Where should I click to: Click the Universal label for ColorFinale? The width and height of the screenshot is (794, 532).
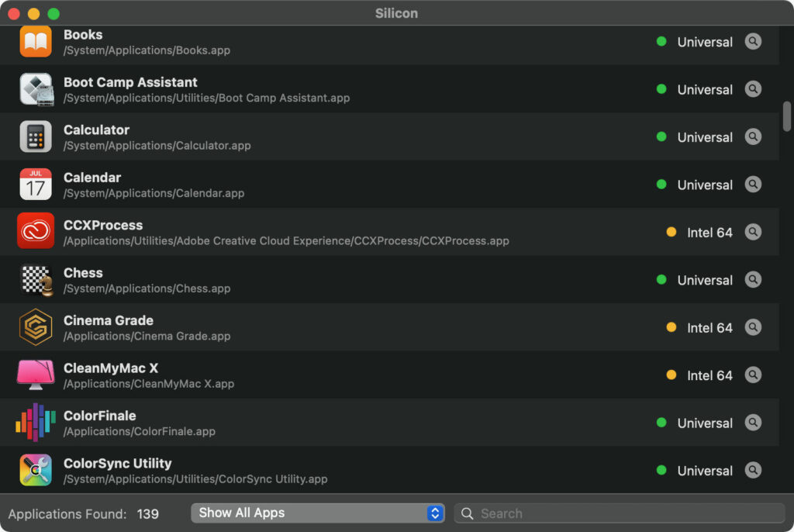tap(705, 423)
